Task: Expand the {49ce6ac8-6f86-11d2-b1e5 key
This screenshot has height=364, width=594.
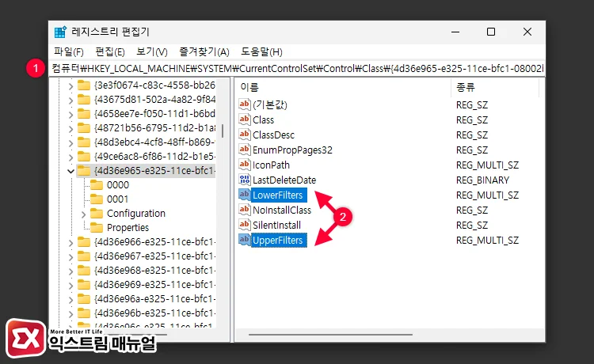Action: pyautogui.click(x=70, y=157)
